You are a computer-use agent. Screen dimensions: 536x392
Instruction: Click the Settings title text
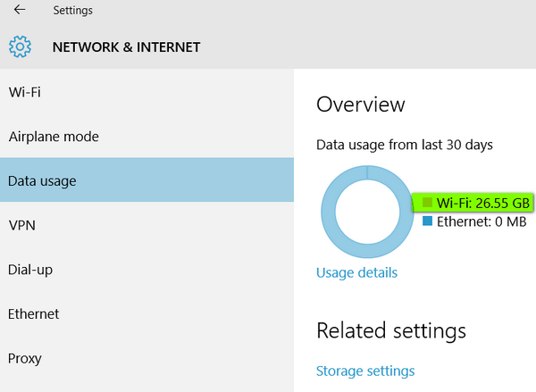73,10
